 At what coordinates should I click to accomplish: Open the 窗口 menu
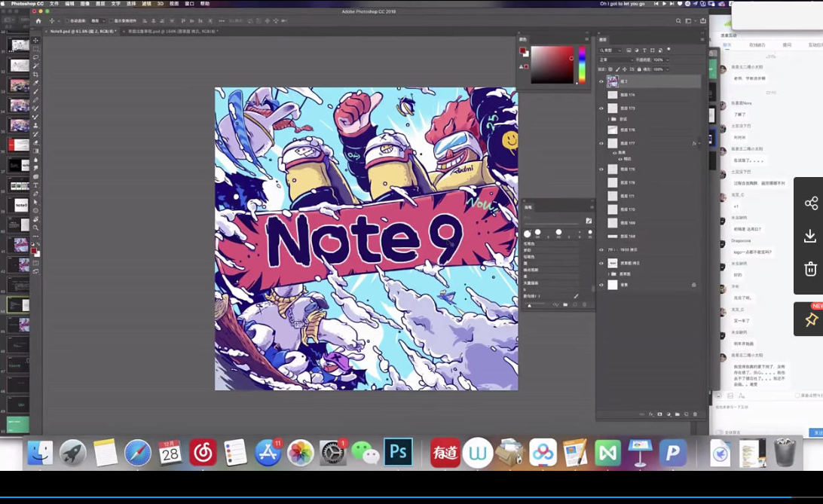click(x=189, y=4)
